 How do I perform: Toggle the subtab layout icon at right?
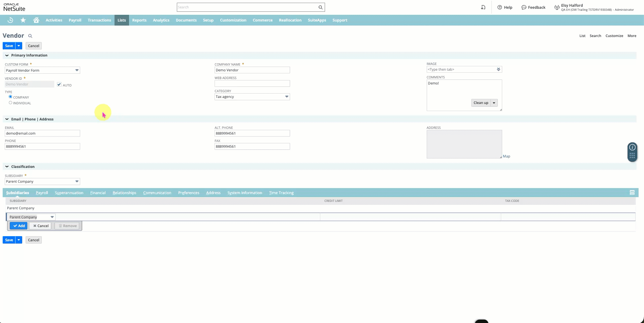click(x=632, y=192)
